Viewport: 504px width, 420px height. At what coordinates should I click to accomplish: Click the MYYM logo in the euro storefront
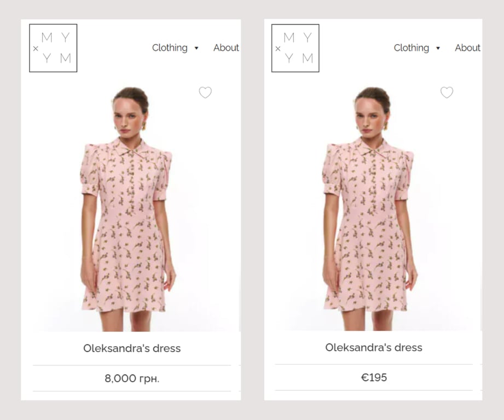(x=296, y=48)
